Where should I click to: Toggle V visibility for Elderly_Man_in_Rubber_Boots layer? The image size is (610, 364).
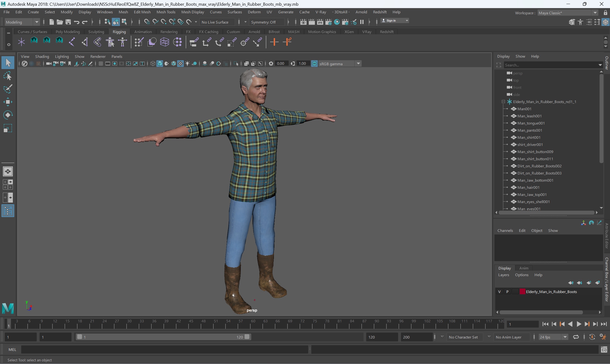tap(499, 292)
